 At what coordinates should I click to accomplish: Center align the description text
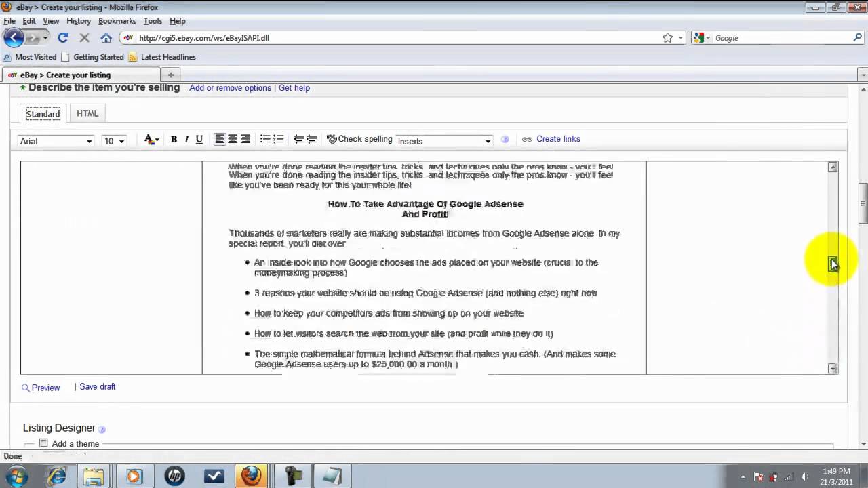233,139
